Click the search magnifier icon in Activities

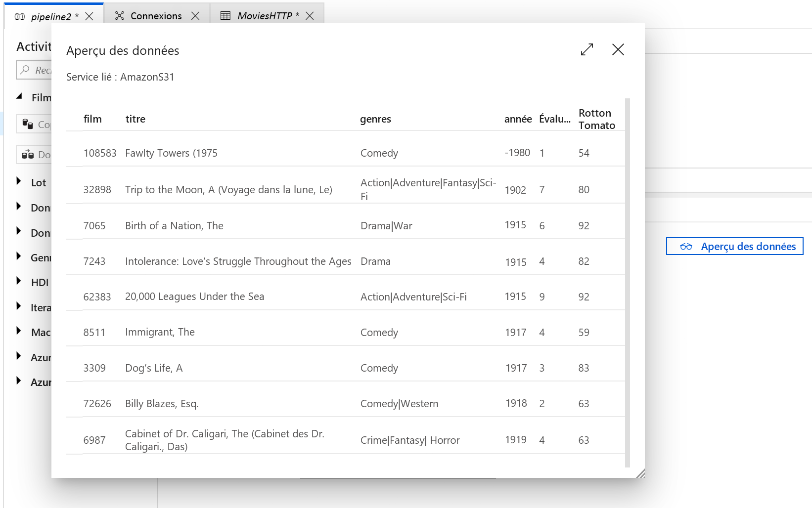pos(25,70)
